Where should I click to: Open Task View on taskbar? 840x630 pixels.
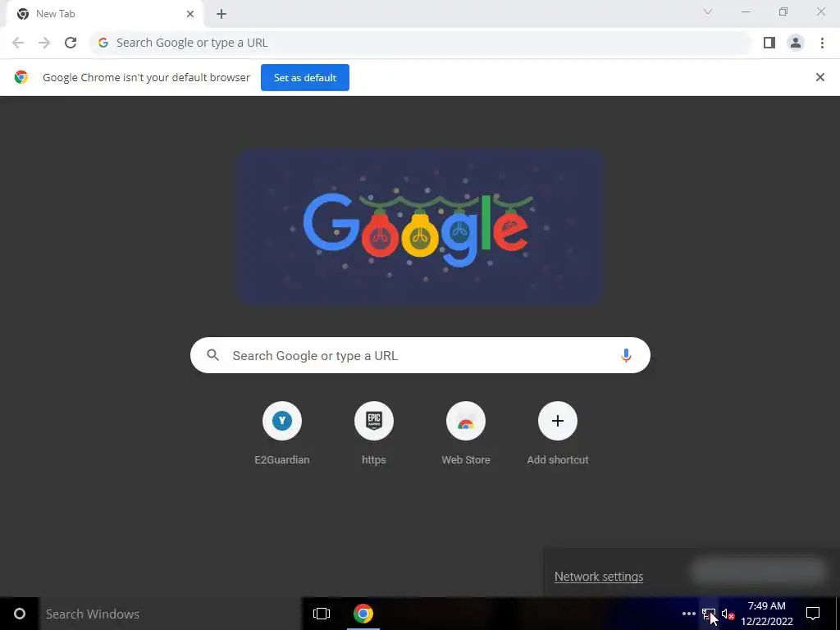(322, 614)
